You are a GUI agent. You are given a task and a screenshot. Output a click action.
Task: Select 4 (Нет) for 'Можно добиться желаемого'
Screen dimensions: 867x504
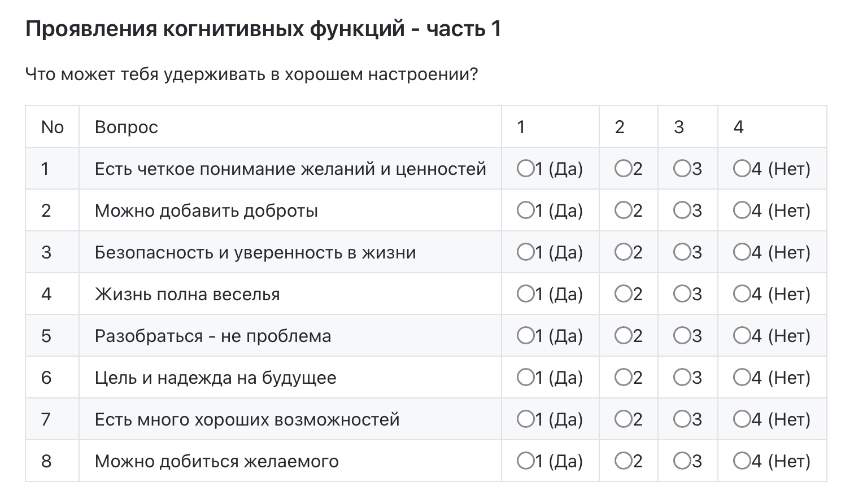click(x=742, y=461)
